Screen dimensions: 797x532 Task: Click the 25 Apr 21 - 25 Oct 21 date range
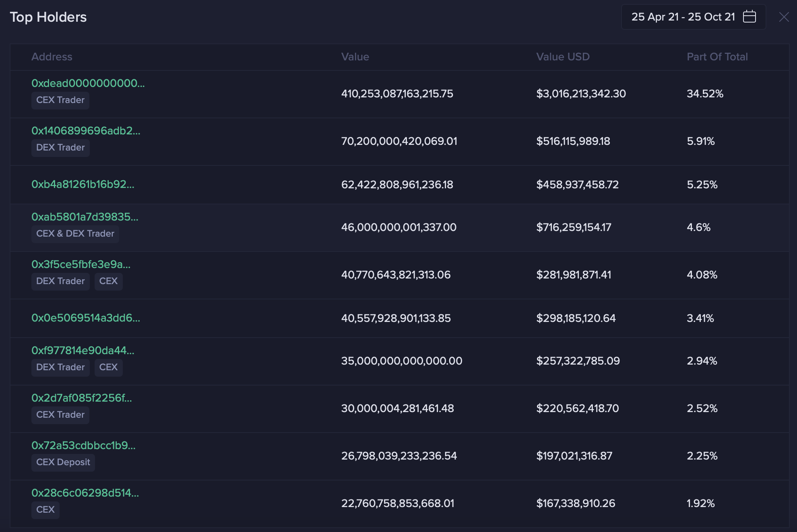(x=683, y=17)
